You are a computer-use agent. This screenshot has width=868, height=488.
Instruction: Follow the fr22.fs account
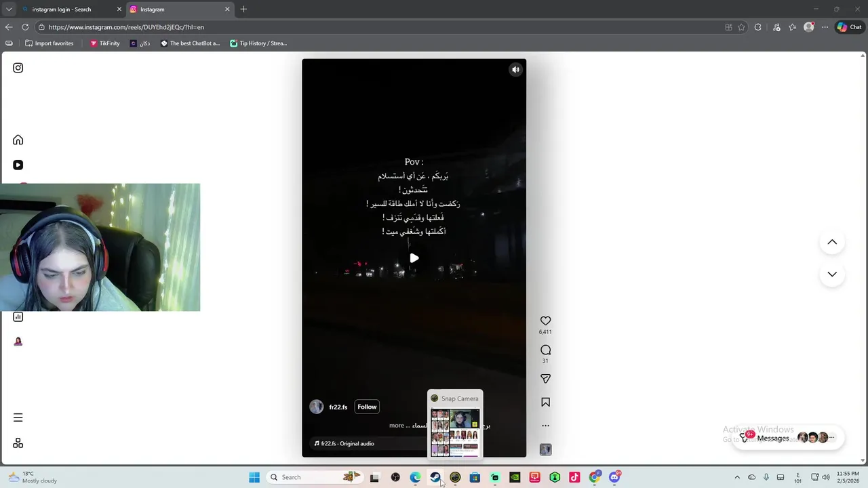tap(367, 407)
